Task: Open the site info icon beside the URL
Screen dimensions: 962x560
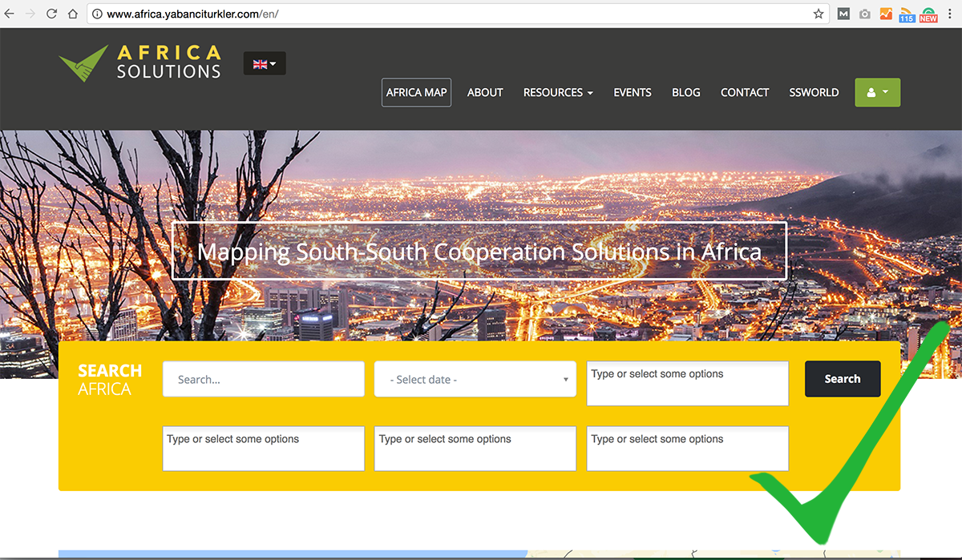Action: (x=97, y=14)
